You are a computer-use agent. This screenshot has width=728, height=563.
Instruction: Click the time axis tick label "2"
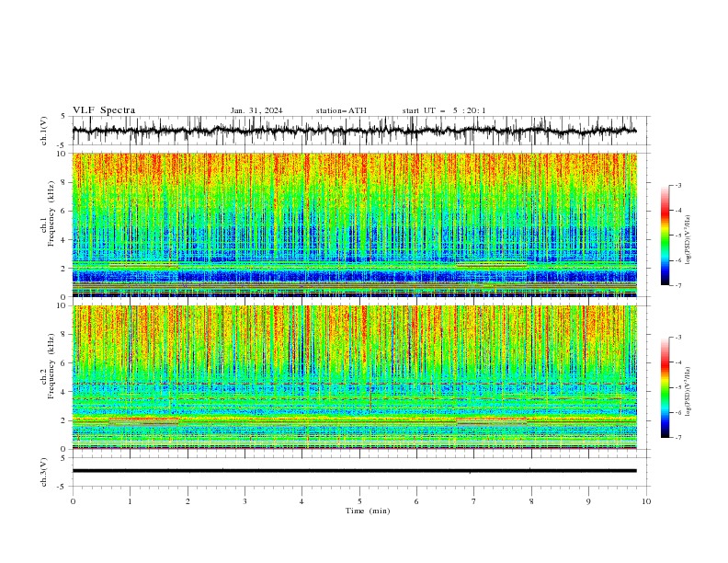pyautogui.click(x=188, y=501)
